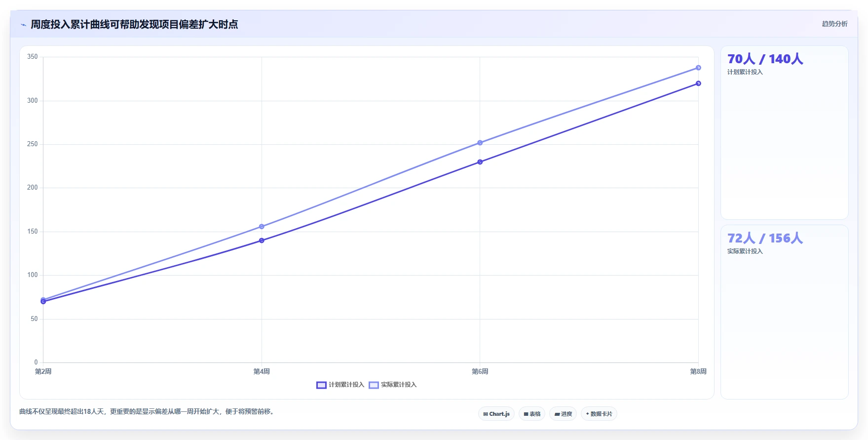Select the Chart.js tag chip
The image size is (868, 440).
pyautogui.click(x=496, y=414)
